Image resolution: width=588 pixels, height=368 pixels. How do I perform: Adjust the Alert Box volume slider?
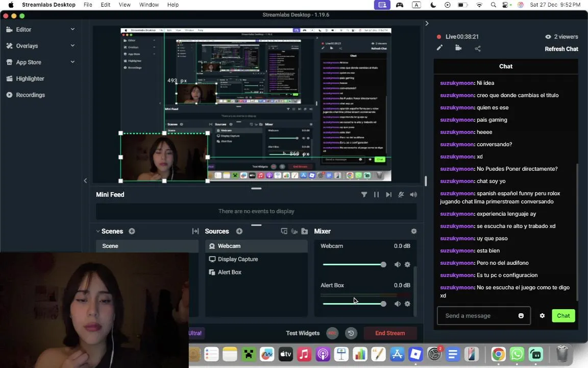click(x=354, y=304)
